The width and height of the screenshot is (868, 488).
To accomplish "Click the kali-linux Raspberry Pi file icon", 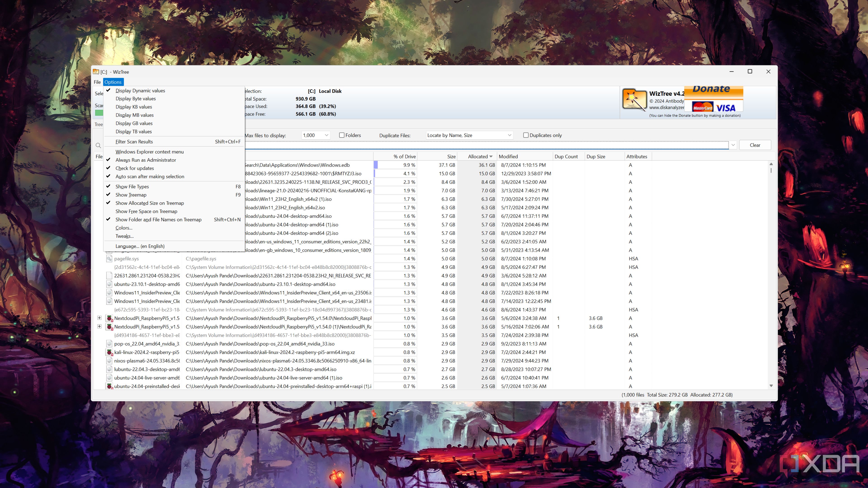I will tap(109, 352).
